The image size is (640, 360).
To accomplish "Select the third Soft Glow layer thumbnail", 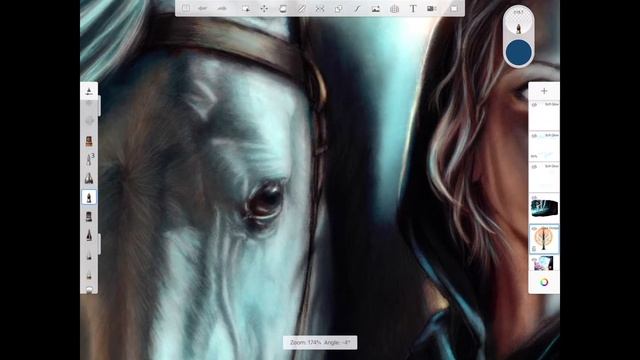I will tap(544, 178).
